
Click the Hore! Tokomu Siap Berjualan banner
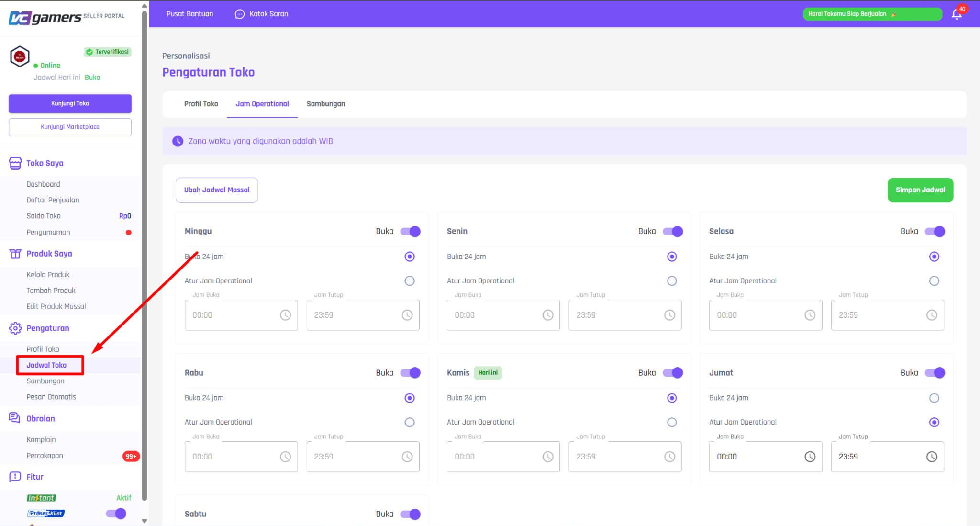pos(872,14)
